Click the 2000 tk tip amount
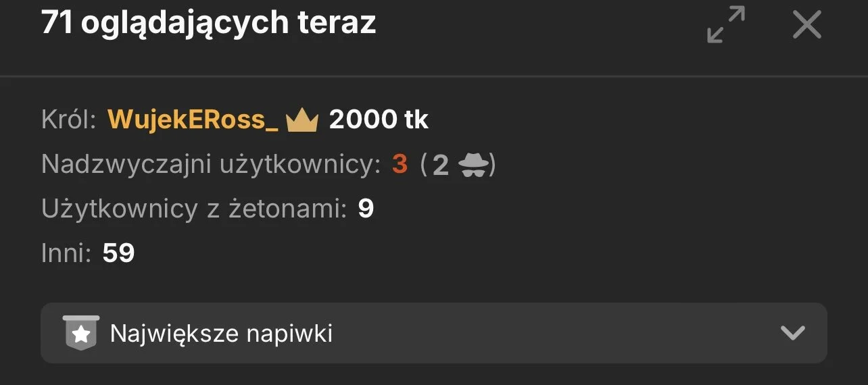This screenshot has height=385, width=868. tap(379, 120)
